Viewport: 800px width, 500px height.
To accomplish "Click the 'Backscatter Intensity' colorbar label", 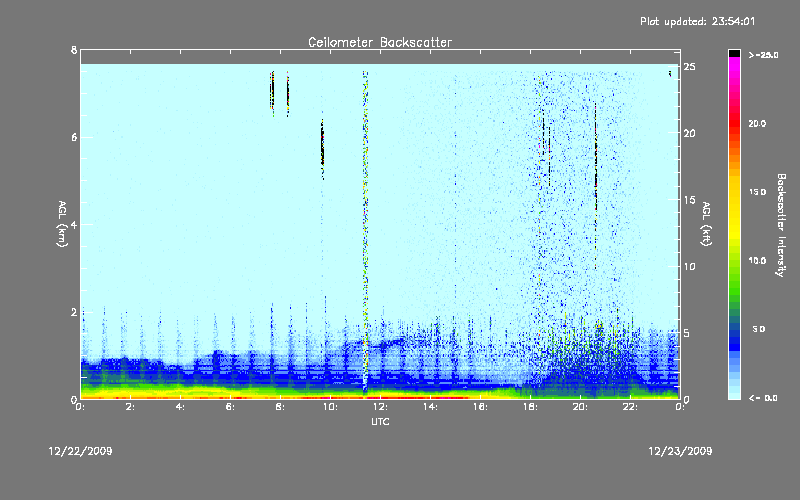I will [x=781, y=225].
